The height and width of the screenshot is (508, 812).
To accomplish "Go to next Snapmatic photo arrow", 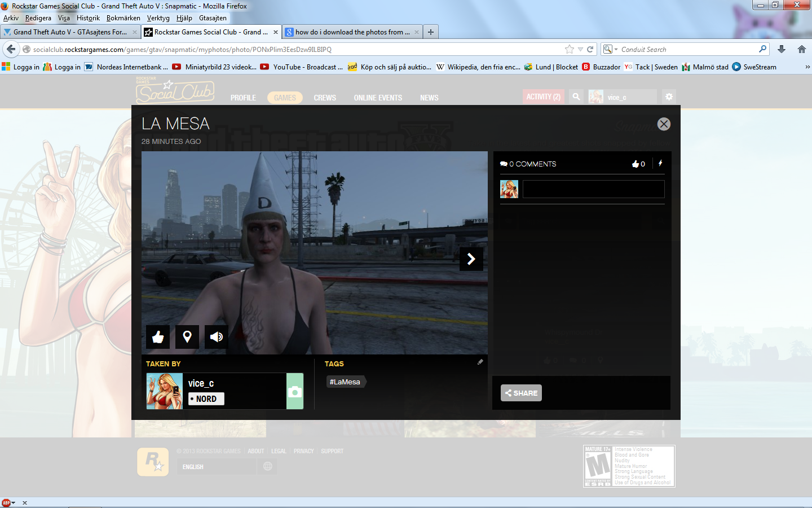I will (x=471, y=259).
